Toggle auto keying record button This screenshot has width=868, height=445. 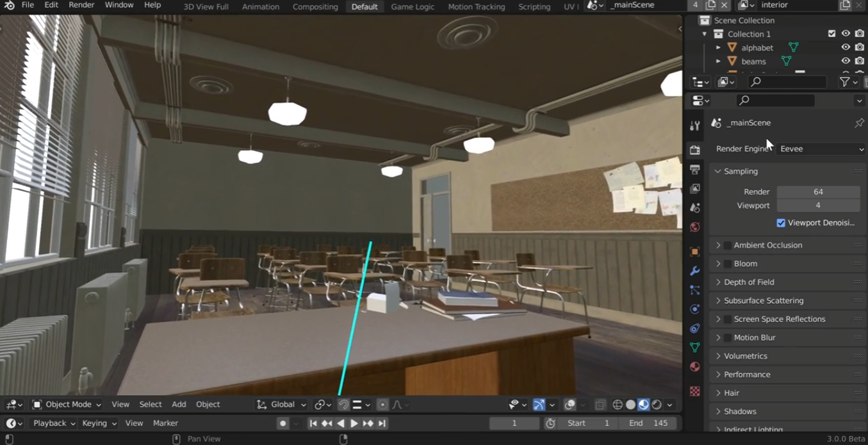[x=283, y=423]
